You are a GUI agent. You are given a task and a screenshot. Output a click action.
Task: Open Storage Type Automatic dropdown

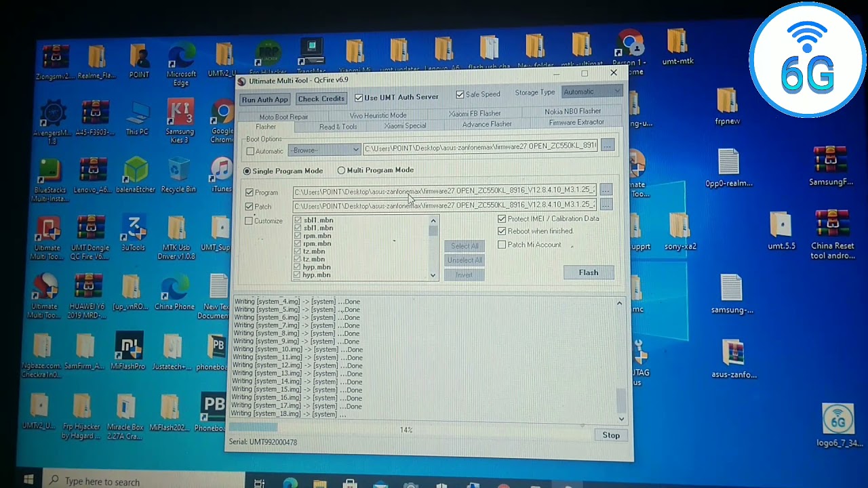592,91
